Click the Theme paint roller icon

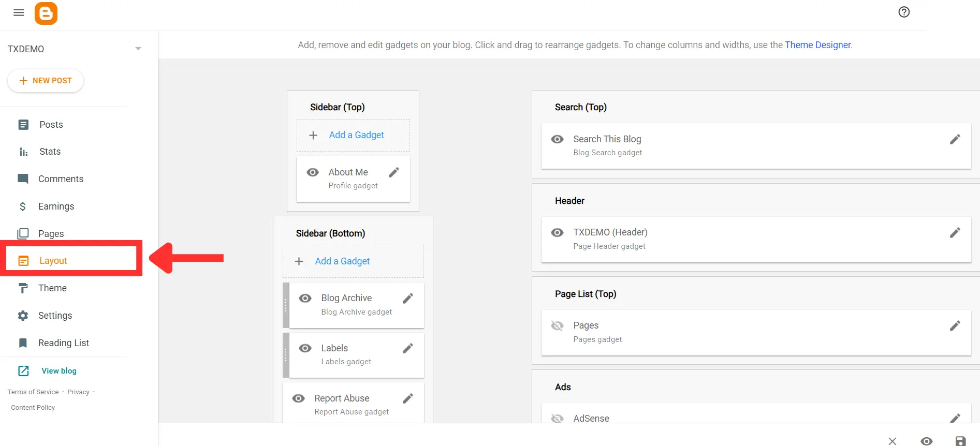click(x=23, y=288)
